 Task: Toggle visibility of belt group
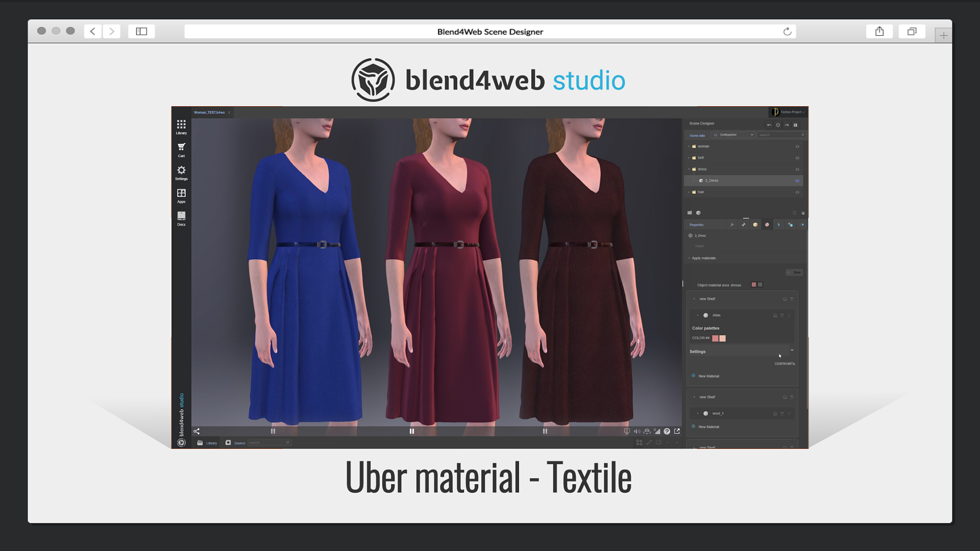pyautogui.click(x=797, y=158)
